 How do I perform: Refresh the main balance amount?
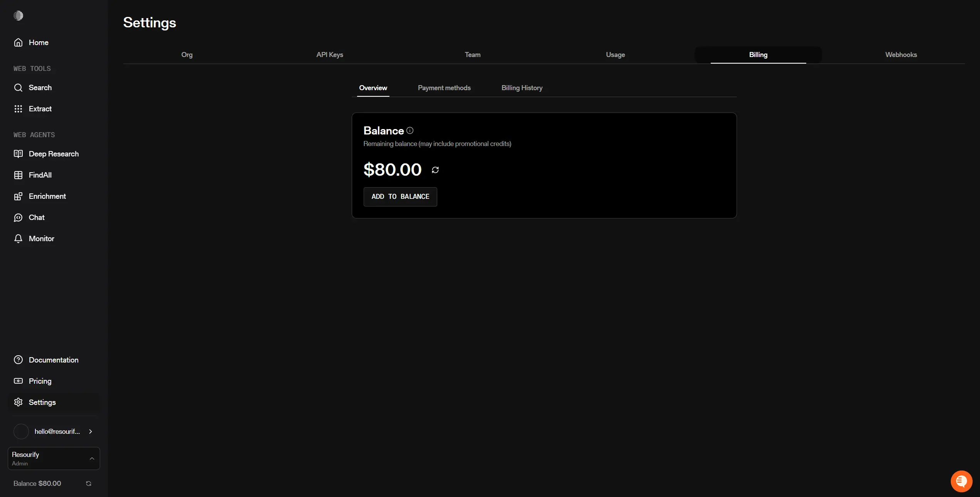click(435, 170)
